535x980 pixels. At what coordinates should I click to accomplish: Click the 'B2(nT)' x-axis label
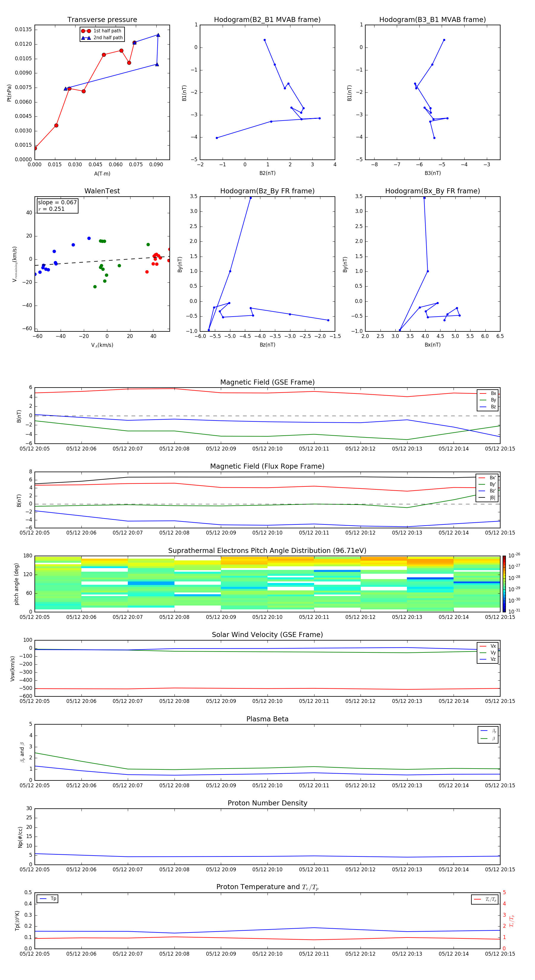(x=267, y=173)
